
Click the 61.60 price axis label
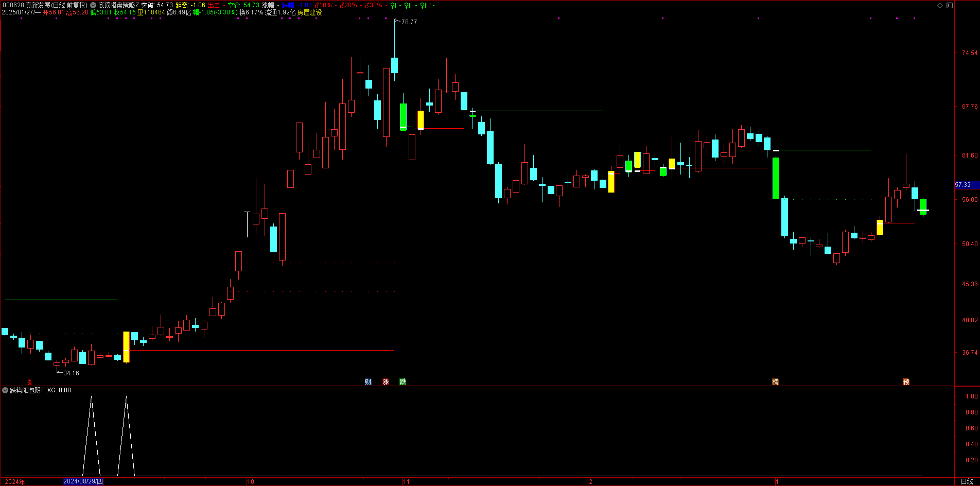tap(970, 155)
